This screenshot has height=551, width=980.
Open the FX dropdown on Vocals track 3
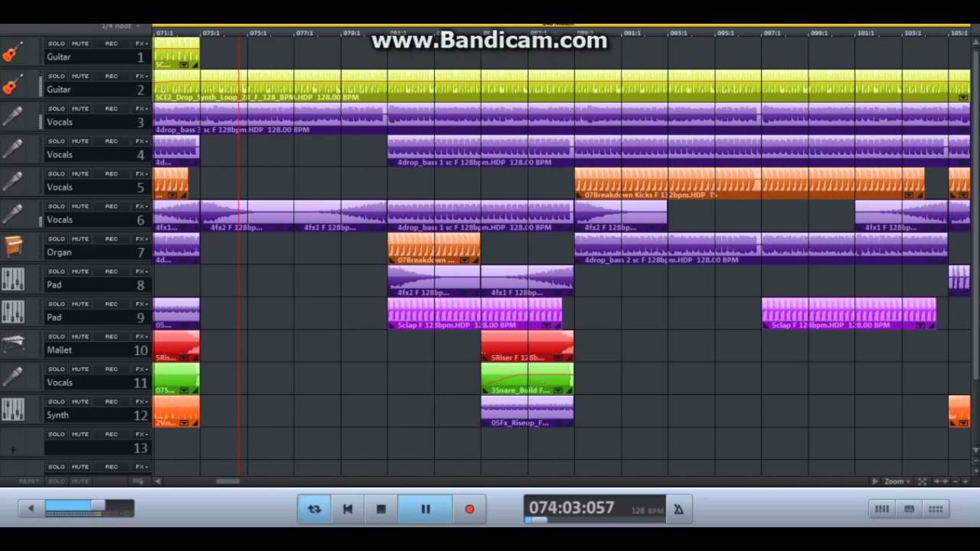tap(141, 109)
